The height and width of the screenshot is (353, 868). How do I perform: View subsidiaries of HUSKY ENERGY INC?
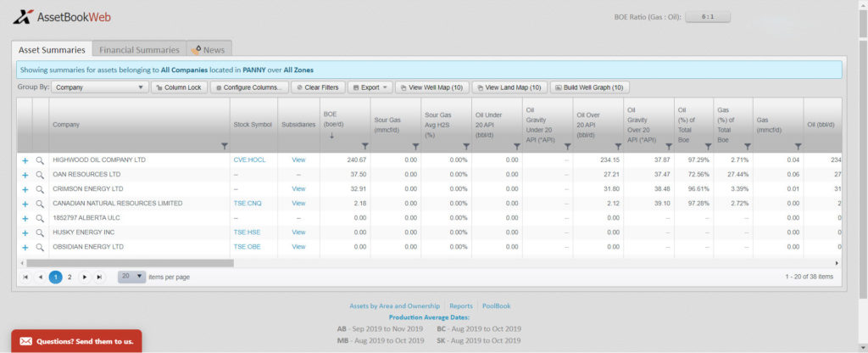tap(298, 233)
